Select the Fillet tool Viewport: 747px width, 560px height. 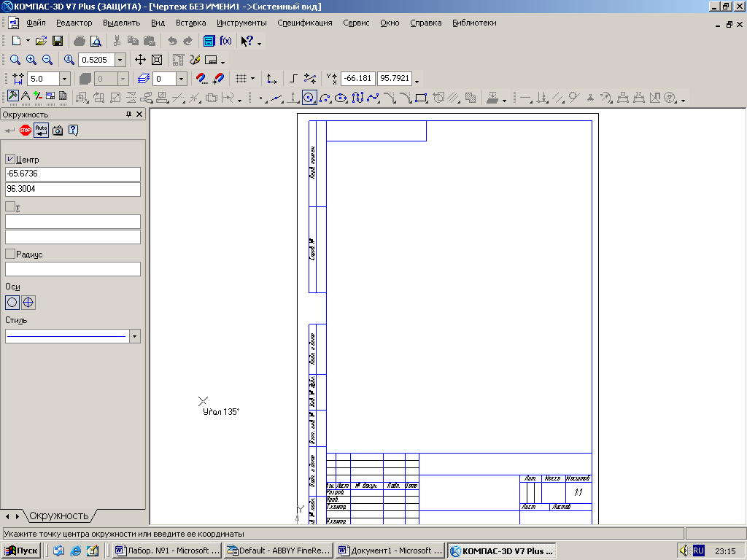(x=406, y=98)
